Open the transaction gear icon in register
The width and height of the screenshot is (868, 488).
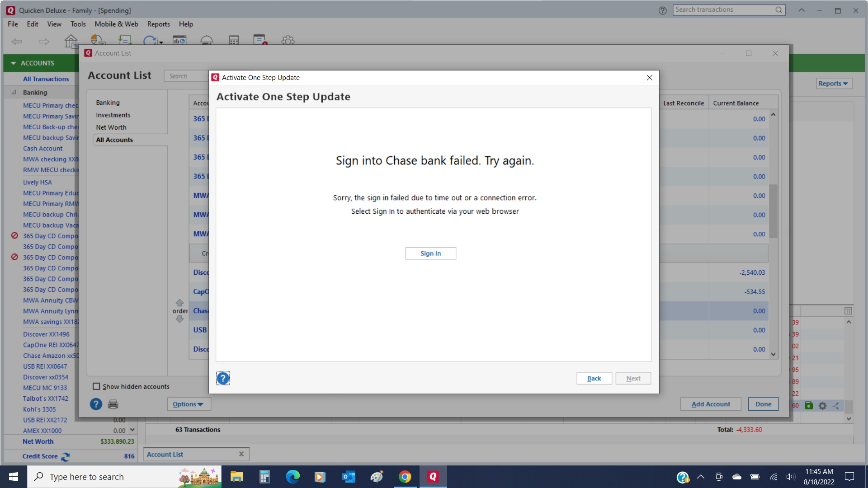[822, 406]
